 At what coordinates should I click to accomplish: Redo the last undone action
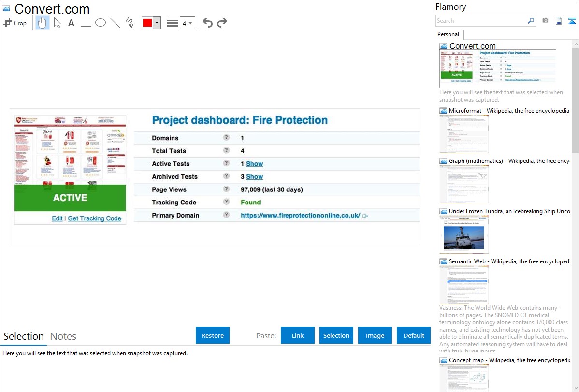tap(222, 23)
